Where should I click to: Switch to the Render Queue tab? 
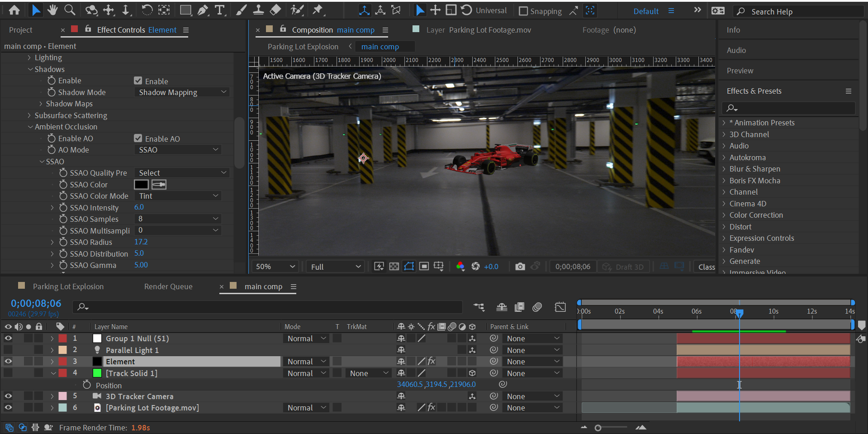coord(168,286)
